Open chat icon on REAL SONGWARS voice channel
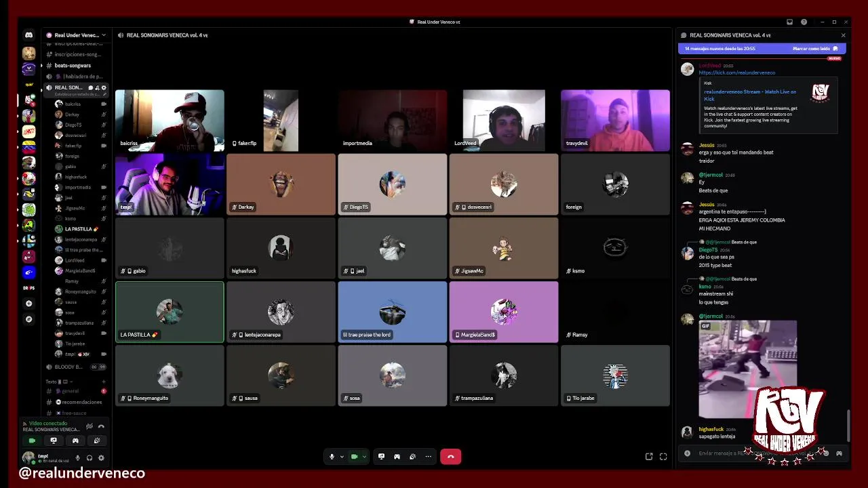The image size is (868, 488). click(91, 87)
